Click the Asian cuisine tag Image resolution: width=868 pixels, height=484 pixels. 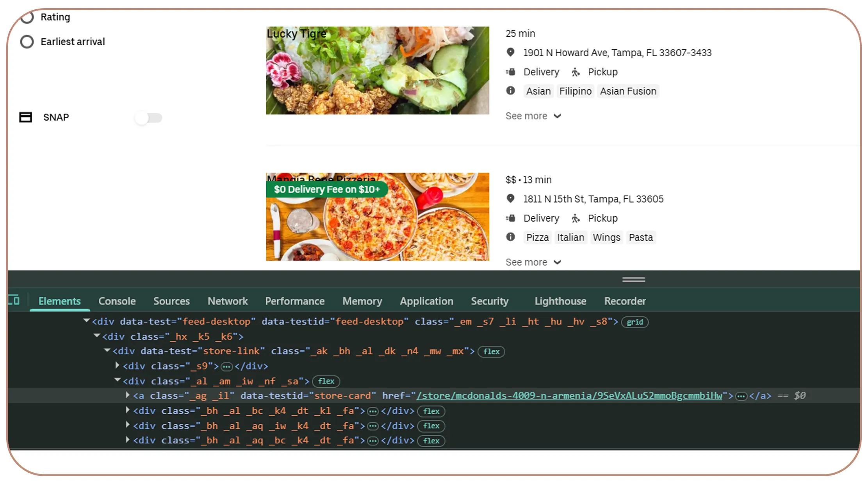point(538,91)
